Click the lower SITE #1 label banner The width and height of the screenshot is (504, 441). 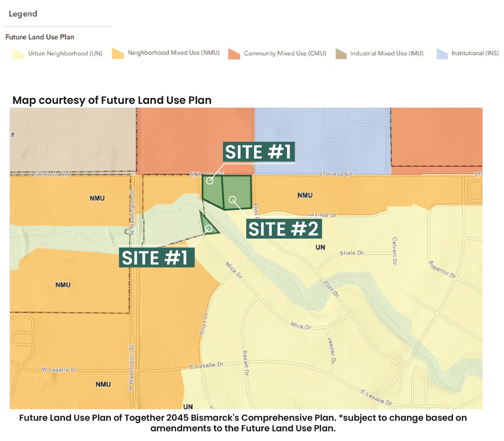point(156,258)
